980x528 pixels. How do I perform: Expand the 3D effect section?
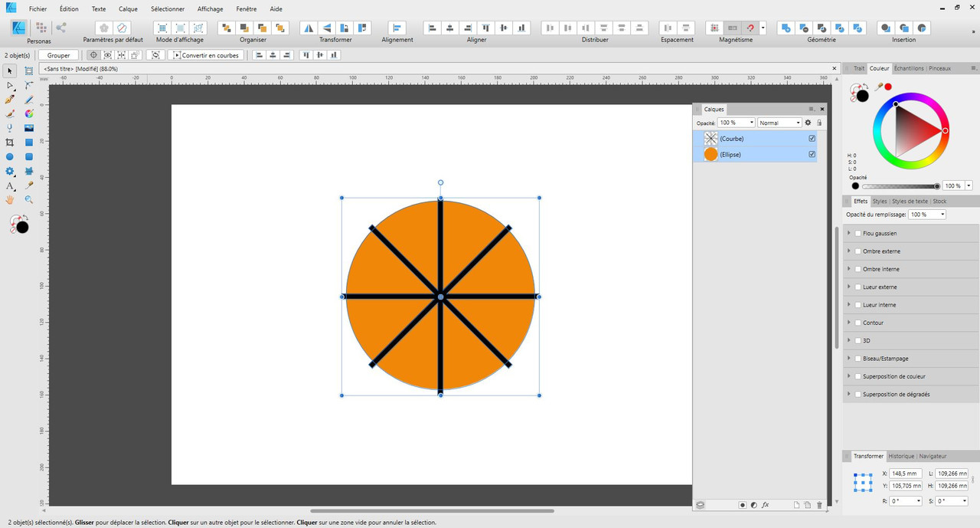pos(848,340)
